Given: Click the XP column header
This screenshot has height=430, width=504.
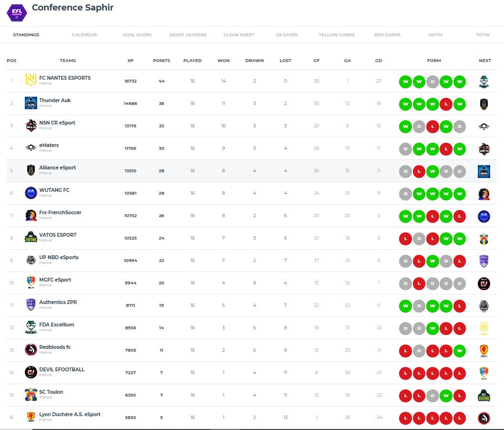Looking at the screenshot, I should click(x=131, y=61).
